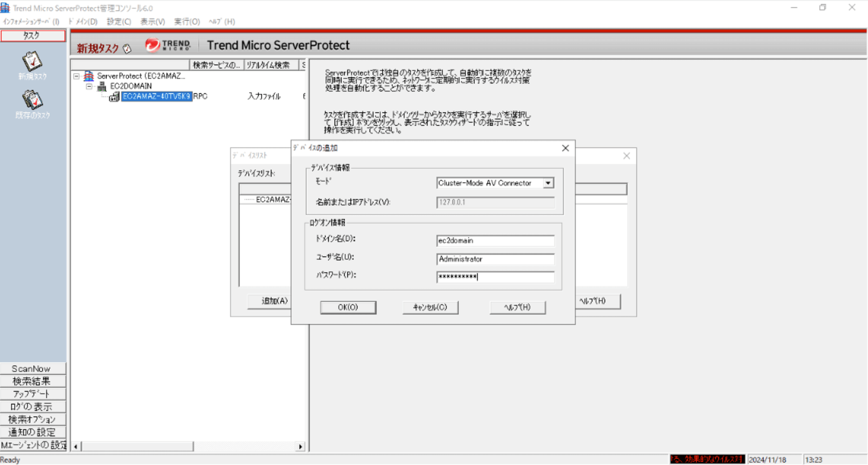This screenshot has width=868, height=465.
Task: Open the アップデート sidebar section
Action: point(33,394)
